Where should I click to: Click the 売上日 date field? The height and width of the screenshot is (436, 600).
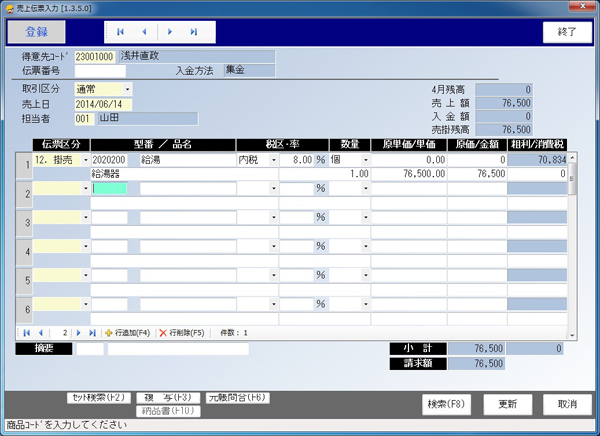click(103, 104)
